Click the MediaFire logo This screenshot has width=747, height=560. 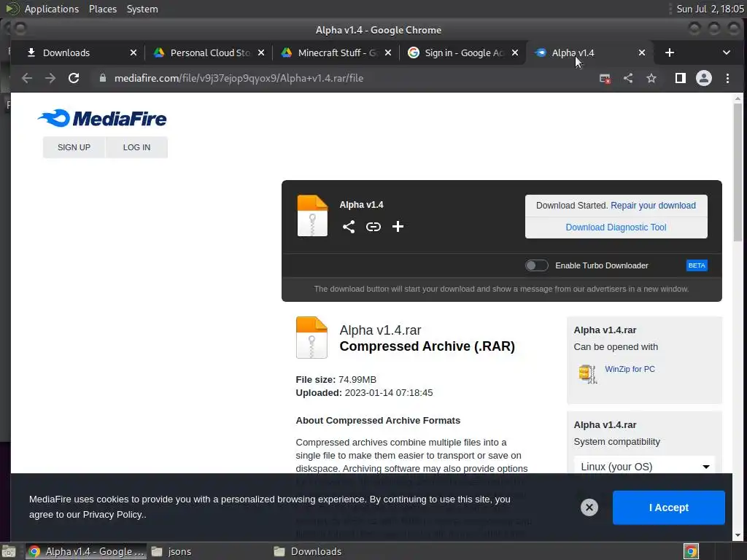pyautogui.click(x=102, y=119)
